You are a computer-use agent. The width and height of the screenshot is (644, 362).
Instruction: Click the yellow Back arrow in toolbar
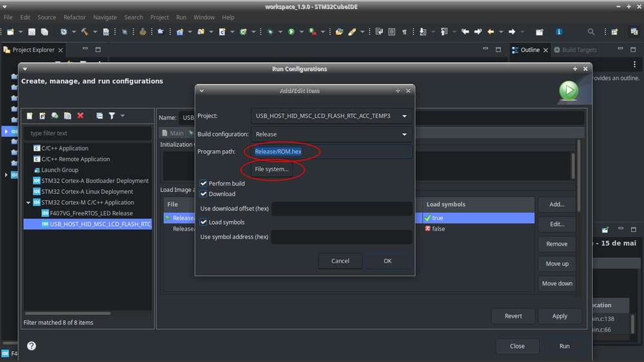click(491, 32)
